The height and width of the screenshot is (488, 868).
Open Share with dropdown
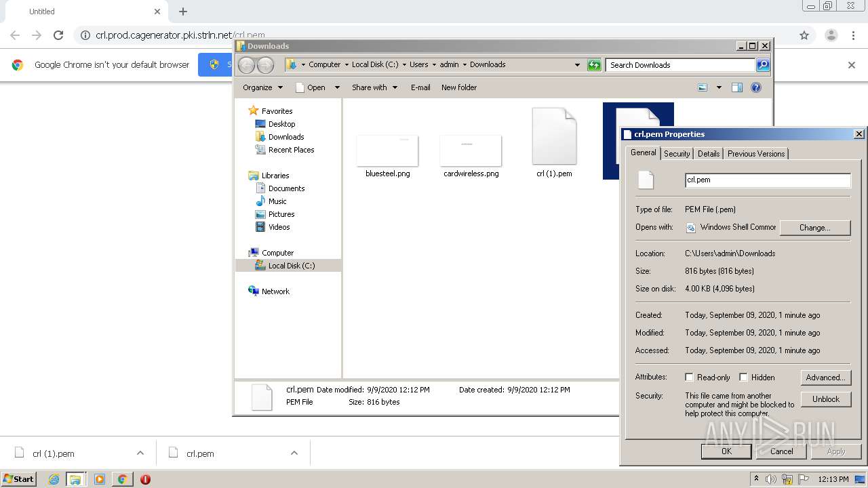coord(374,87)
